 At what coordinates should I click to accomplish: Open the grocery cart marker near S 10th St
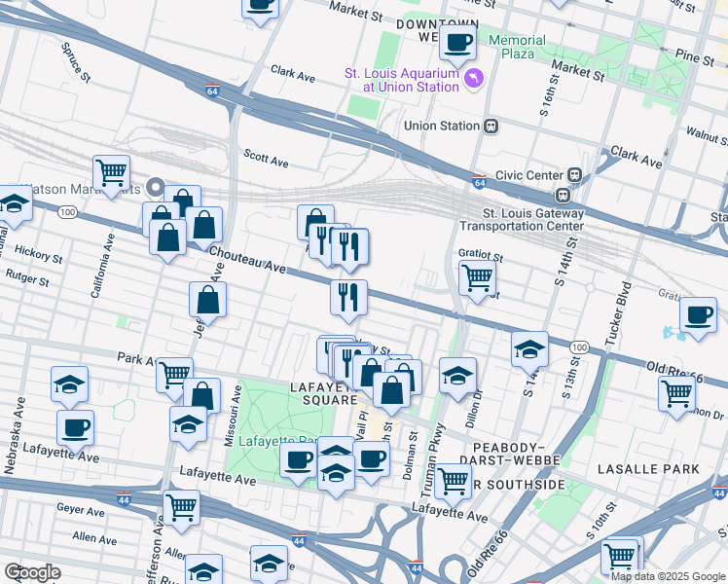point(620,558)
